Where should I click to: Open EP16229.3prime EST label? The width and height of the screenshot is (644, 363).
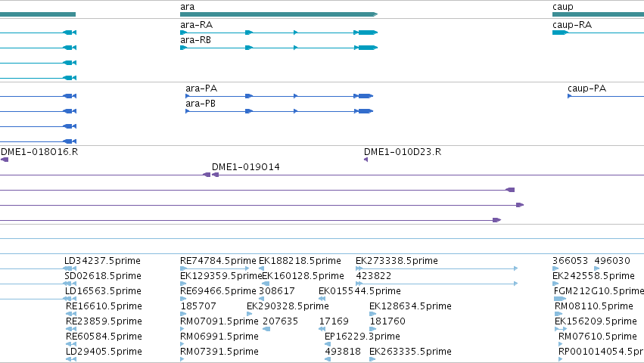coord(362,337)
